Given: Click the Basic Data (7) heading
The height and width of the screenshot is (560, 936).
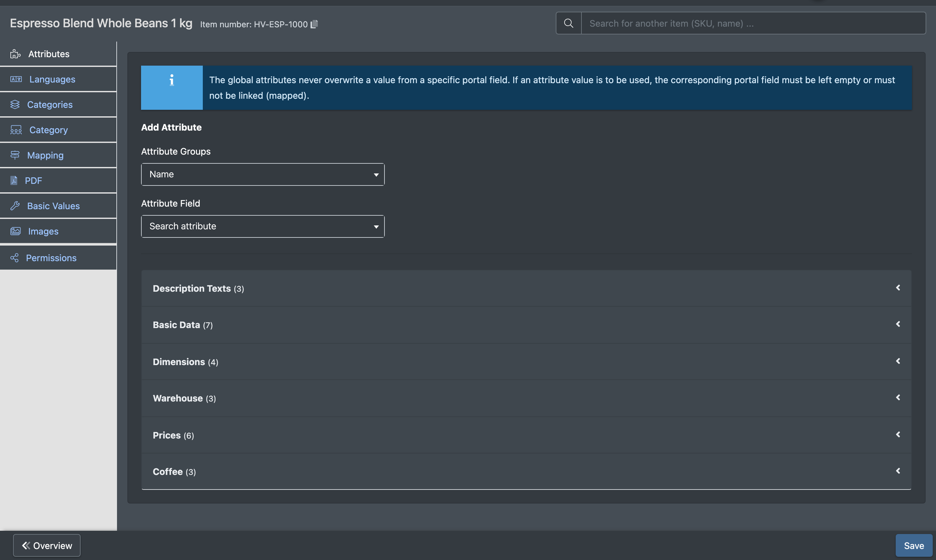Looking at the screenshot, I should 183,325.
